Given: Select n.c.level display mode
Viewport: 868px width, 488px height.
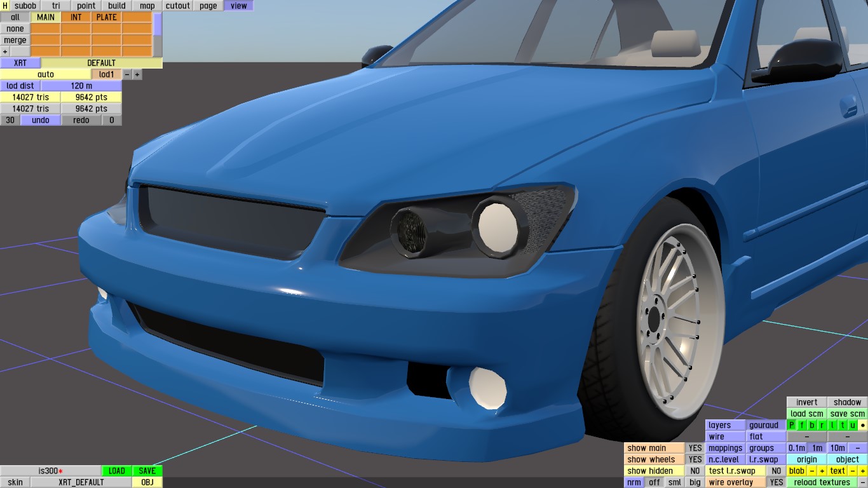Looking at the screenshot, I should (726, 459).
